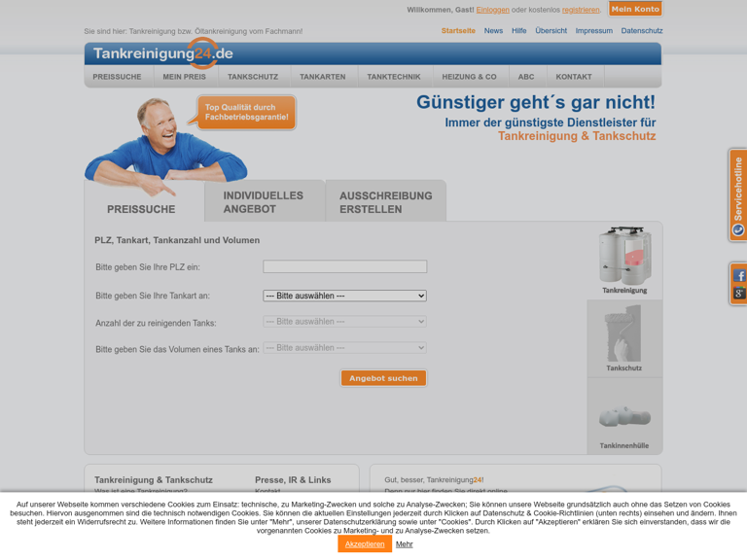747x560 pixels.
Task: Accept cookies with Akzeptieren button
Action: (x=365, y=544)
